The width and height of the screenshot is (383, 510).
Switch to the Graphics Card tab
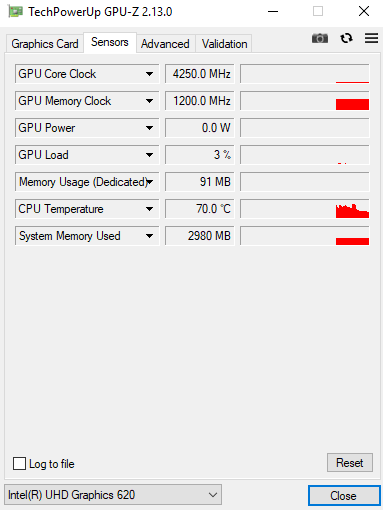tap(45, 44)
